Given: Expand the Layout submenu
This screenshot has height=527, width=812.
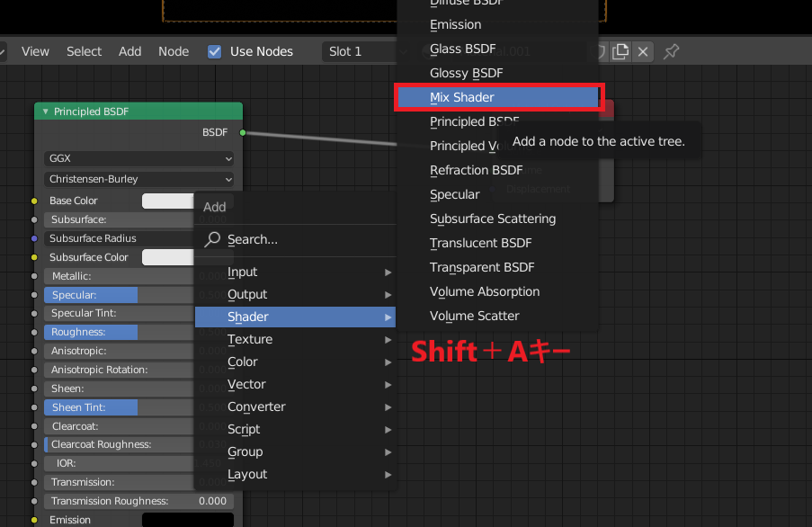Looking at the screenshot, I should pyautogui.click(x=295, y=474).
